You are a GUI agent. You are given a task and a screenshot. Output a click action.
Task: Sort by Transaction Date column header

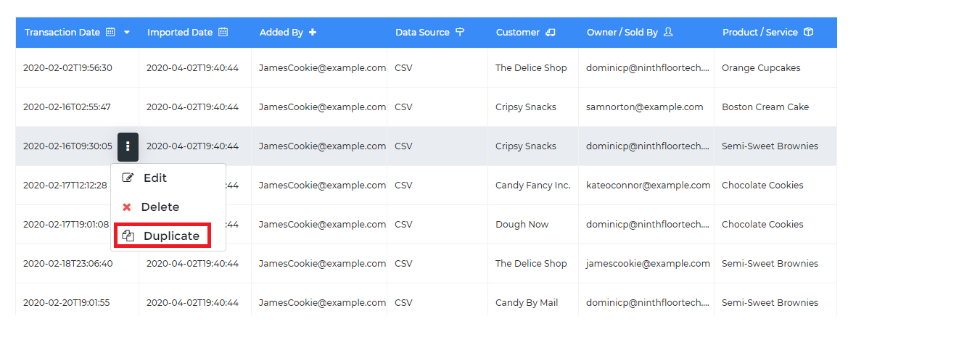pos(62,32)
